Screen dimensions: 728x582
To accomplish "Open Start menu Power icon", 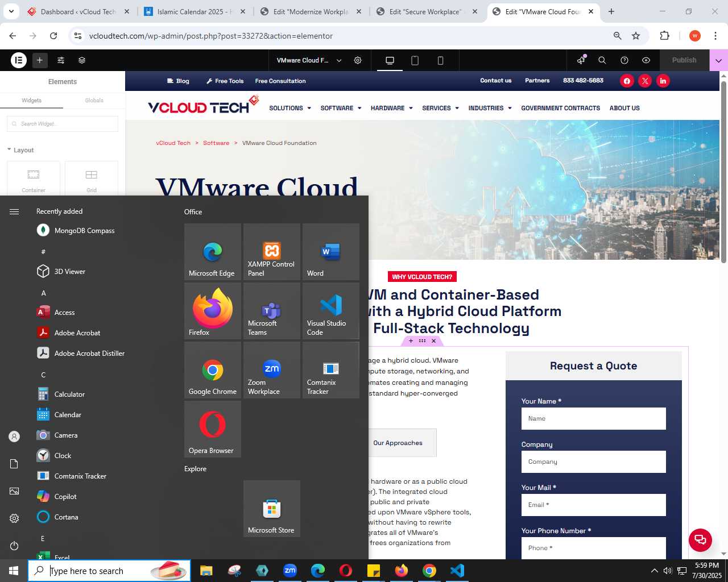I will 14,546.
